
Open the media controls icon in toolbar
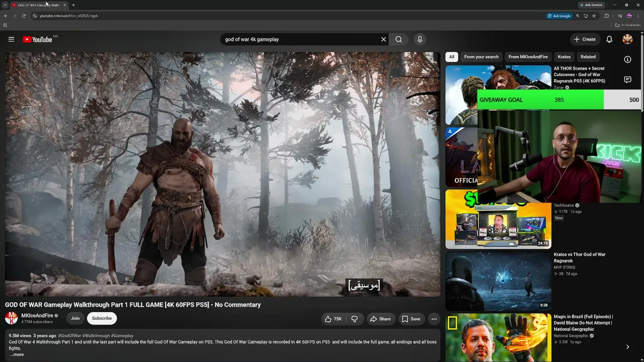pos(620,16)
